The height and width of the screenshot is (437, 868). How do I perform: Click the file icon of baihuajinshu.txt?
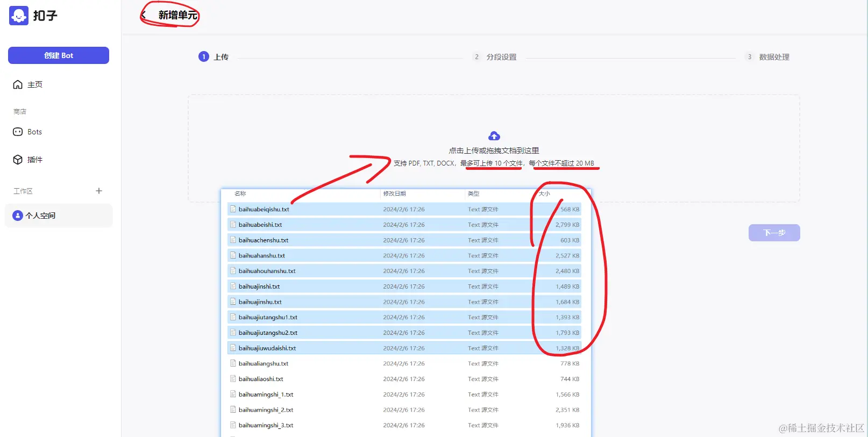pos(233,302)
